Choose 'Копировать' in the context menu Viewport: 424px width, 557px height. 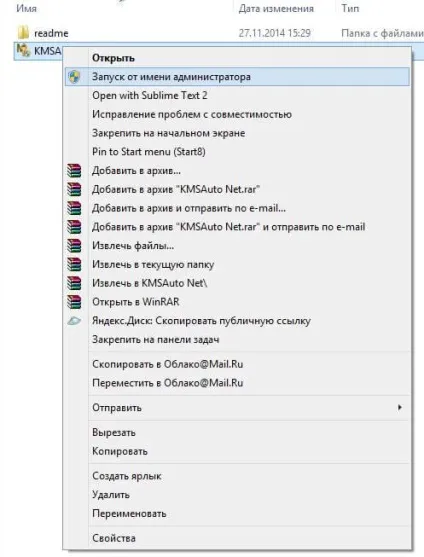(x=237, y=451)
